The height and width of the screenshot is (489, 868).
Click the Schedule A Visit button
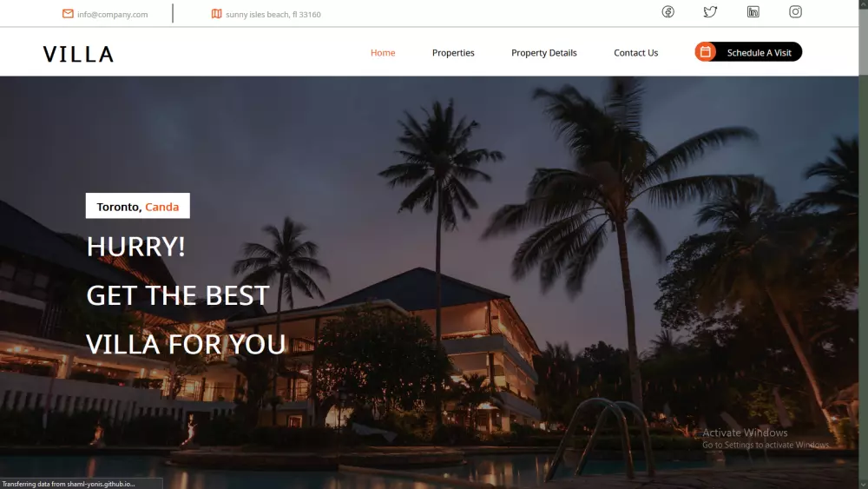(748, 52)
